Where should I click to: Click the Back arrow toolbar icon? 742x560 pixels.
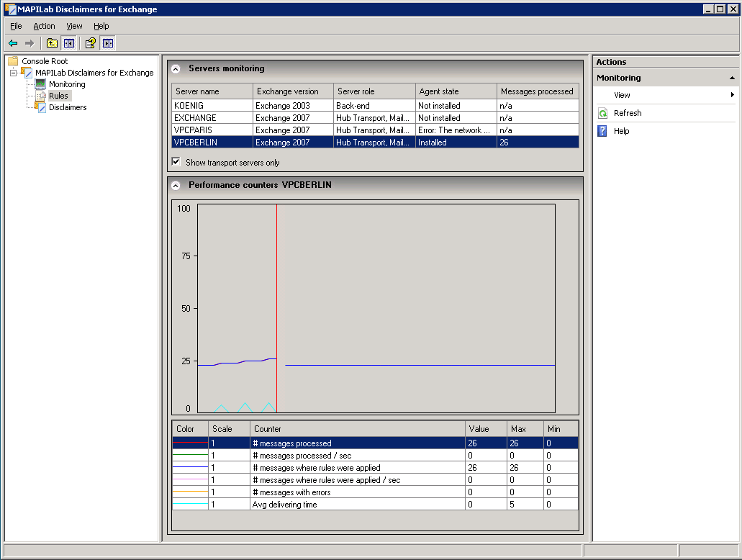(x=13, y=43)
